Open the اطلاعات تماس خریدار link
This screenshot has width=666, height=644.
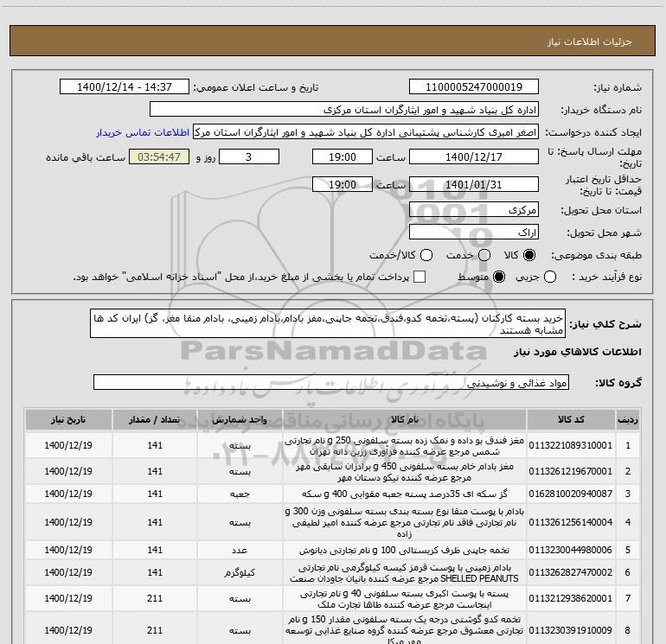143,132
